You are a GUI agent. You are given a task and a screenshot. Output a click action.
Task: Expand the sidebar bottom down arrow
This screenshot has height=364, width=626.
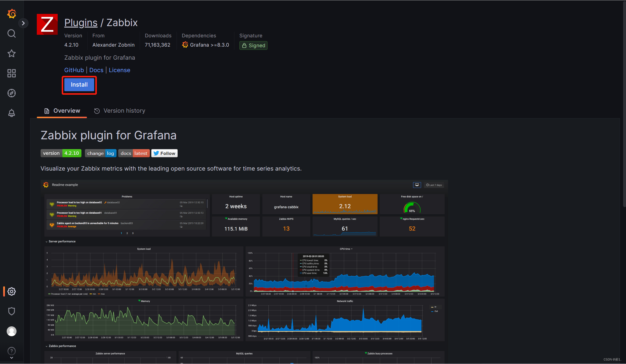[12, 358]
